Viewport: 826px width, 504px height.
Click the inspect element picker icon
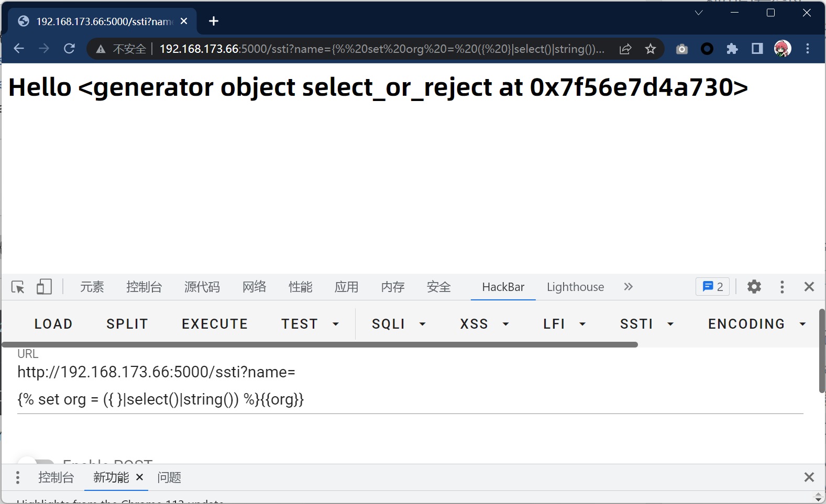pos(18,287)
